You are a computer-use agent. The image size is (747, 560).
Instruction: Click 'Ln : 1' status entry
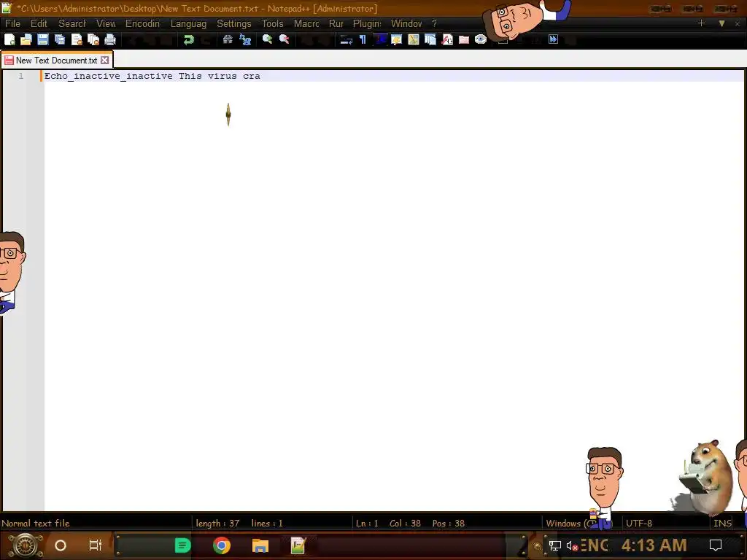coord(367,524)
